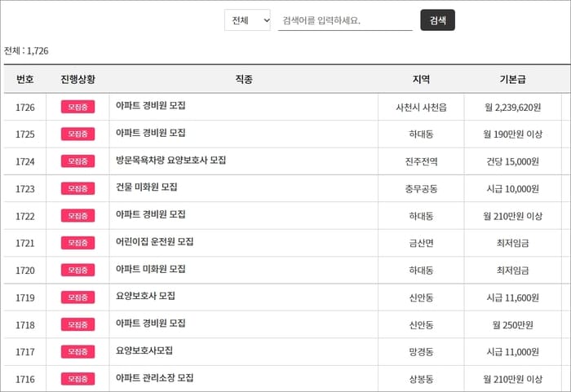Click the 검색 search button

[437, 20]
